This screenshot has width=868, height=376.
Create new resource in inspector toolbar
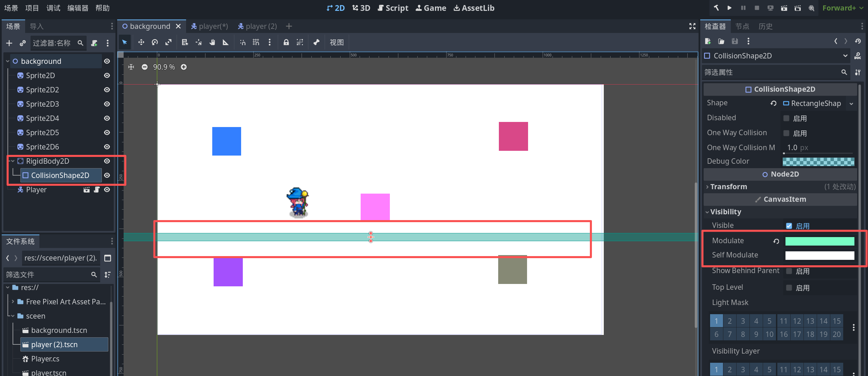[x=708, y=41]
